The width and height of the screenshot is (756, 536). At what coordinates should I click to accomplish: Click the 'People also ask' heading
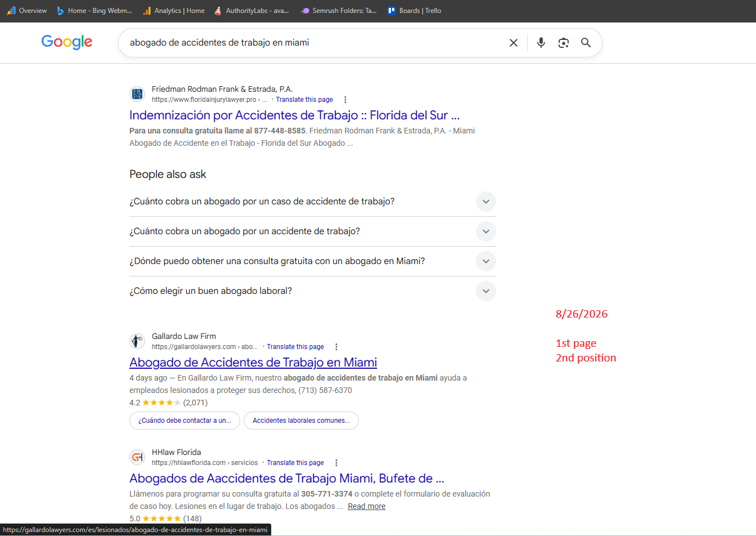168,175
